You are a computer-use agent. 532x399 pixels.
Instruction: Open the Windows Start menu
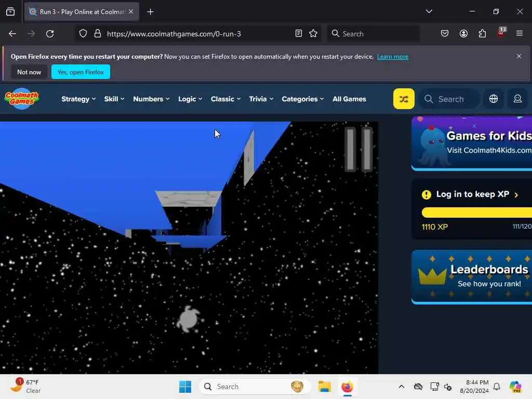185,387
